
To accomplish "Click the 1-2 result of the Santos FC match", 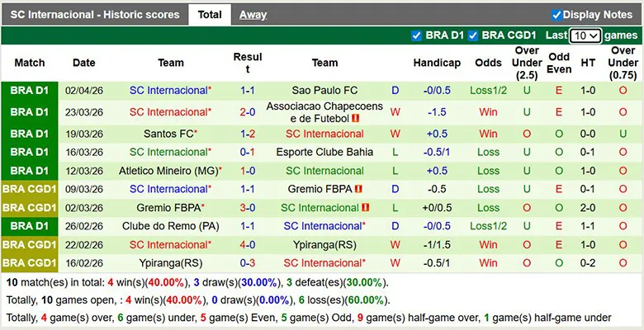I will [x=247, y=134].
